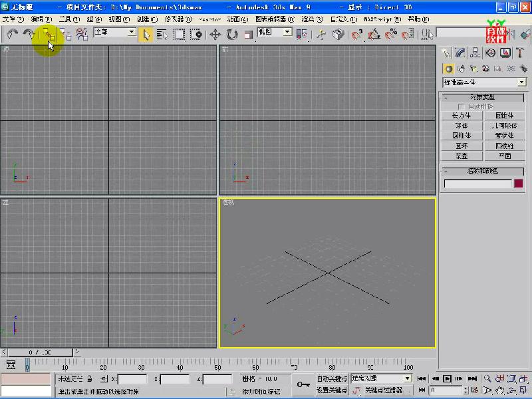Click the Rectangular Selection Region icon

click(179, 35)
